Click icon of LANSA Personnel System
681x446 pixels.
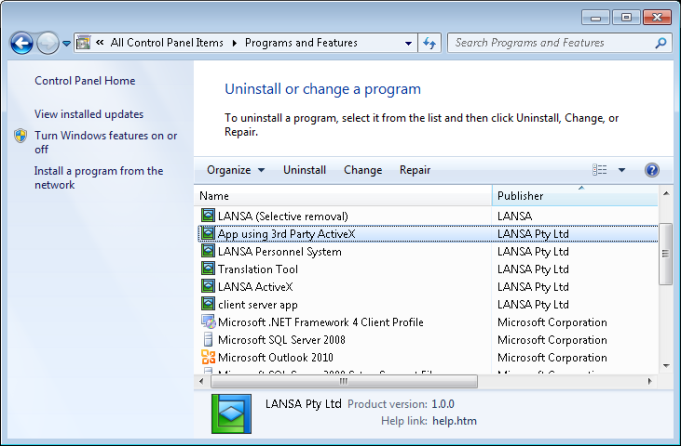[208, 251]
